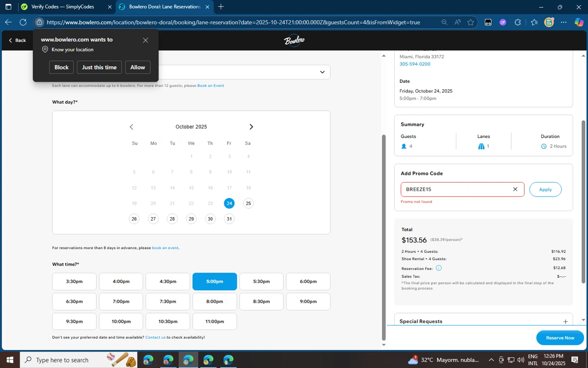Switch to Verify Codes SimplyCodes tab
Viewport: 588px width, 368px height.
(63, 7)
